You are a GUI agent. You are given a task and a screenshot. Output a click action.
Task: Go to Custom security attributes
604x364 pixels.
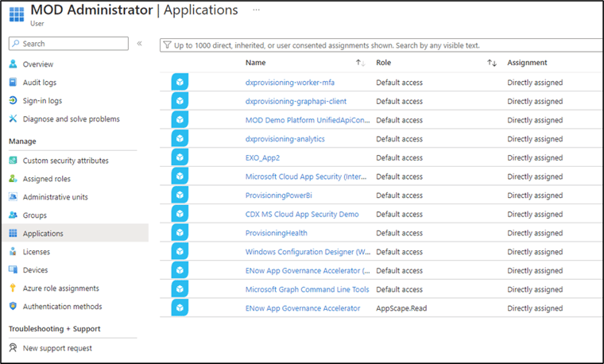65,161
